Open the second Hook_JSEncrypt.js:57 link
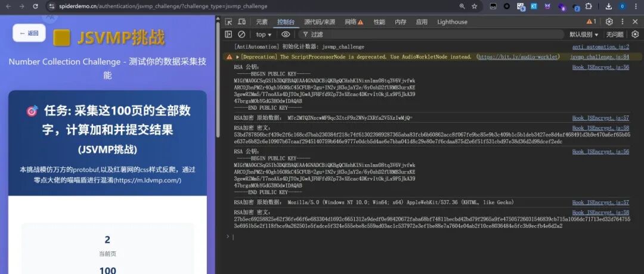Viewport: 644px width, 274px height. [x=600, y=203]
